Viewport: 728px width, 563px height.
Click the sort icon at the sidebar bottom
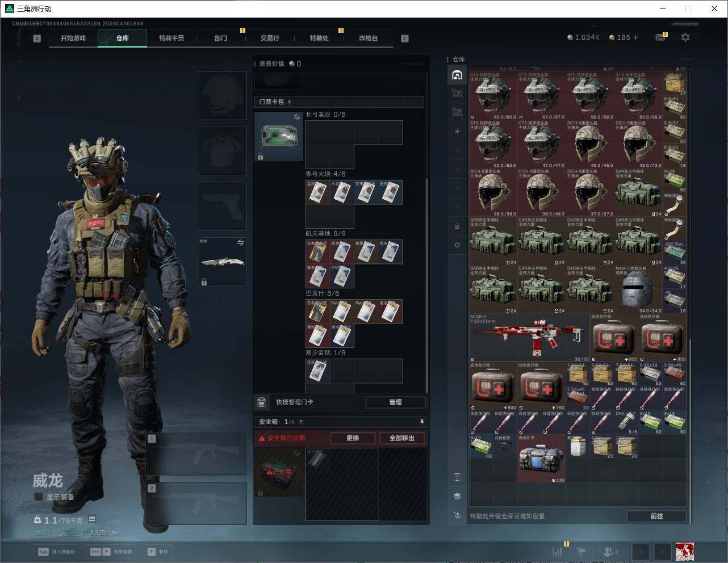click(x=457, y=515)
